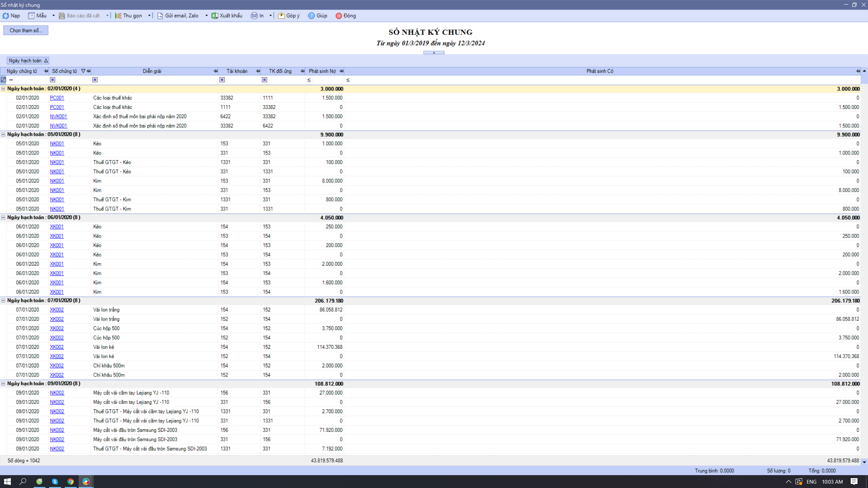Click the Windows Start button

[x=7, y=482]
